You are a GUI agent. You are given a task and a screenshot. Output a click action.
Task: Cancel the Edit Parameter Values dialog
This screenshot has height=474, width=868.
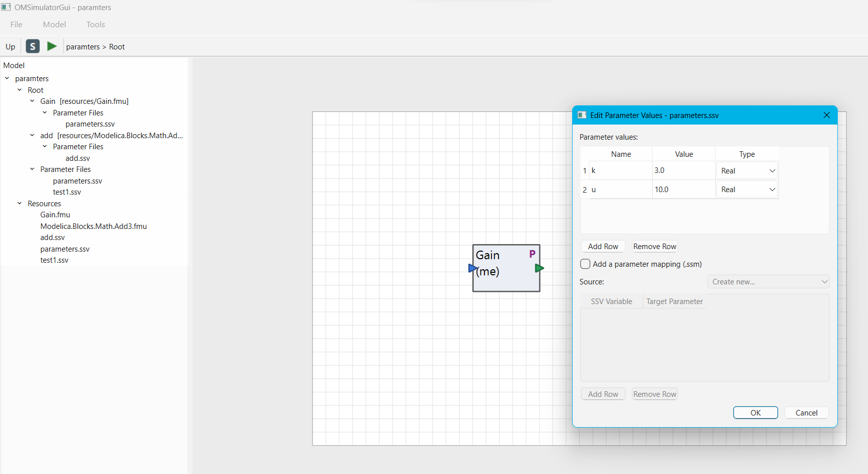tap(807, 412)
